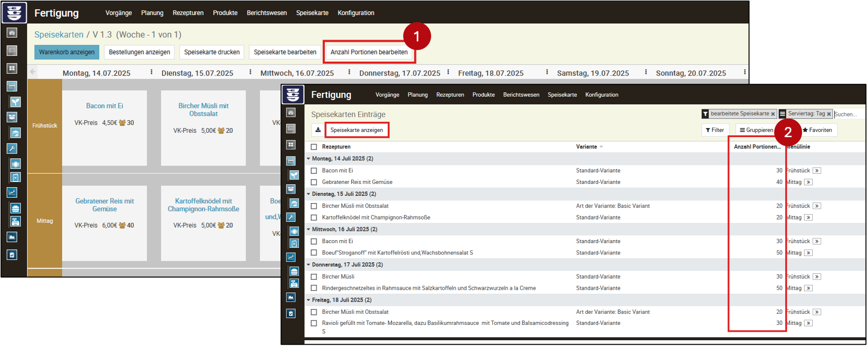
Task: Click the Anzahl Portionen bearbeiten button
Action: pyautogui.click(x=369, y=52)
